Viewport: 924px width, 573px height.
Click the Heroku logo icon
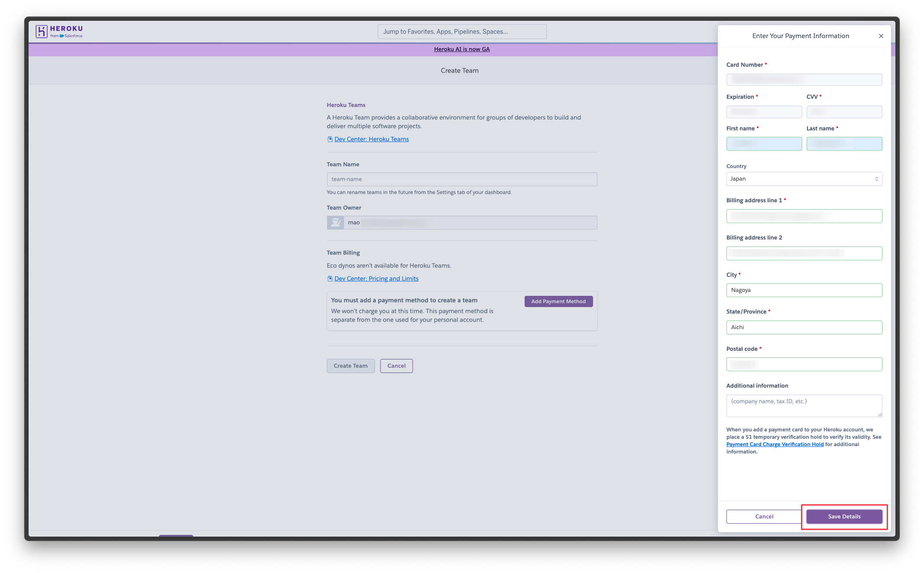42,32
